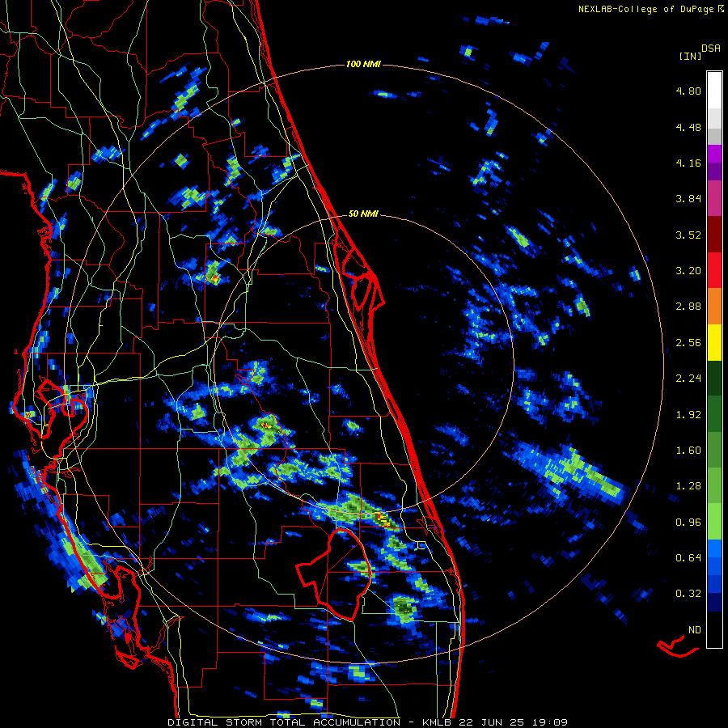Click the 4.48 legend value
The height and width of the screenshot is (728, 728).
tap(688, 127)
